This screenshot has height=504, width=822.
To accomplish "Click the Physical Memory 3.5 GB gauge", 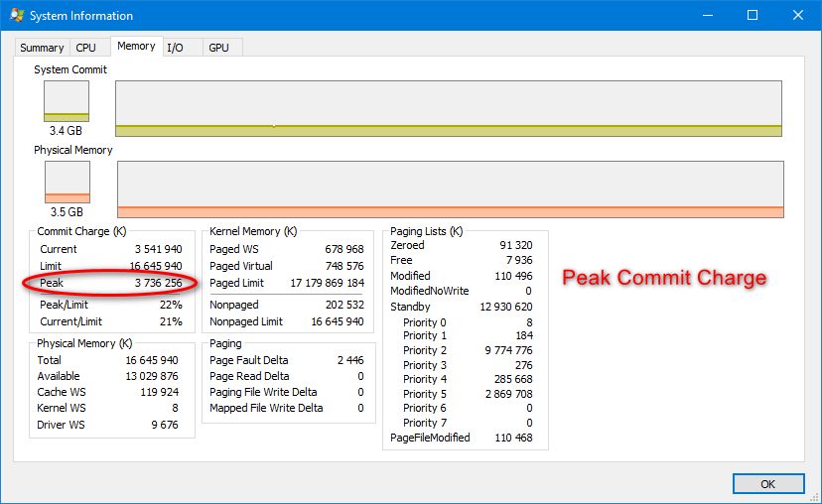I will click(x=67, y=183).
